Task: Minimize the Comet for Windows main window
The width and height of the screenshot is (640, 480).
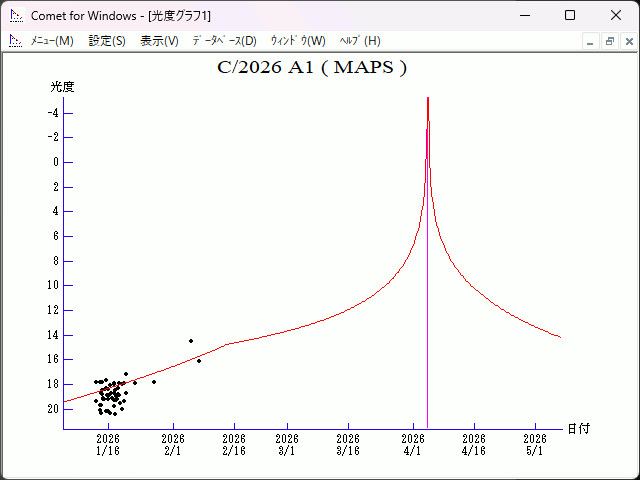Action: click(524, 16)
